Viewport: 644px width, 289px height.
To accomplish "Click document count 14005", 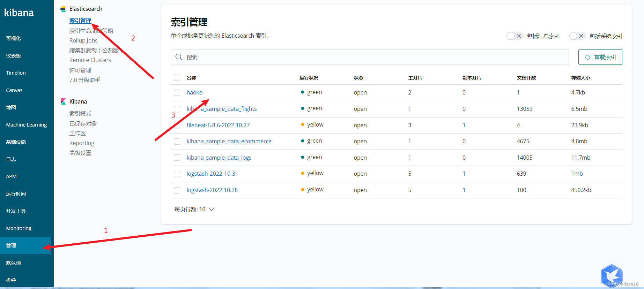I will pos(525,158).
